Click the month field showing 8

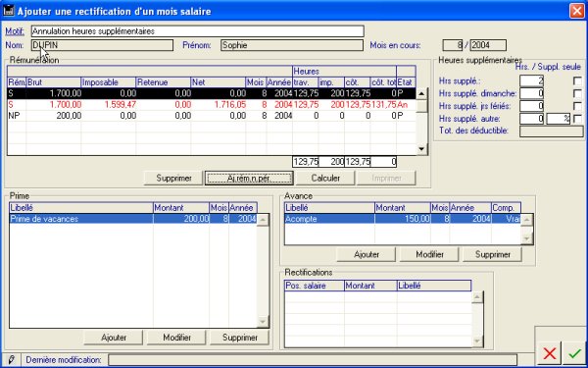[453, 45]
